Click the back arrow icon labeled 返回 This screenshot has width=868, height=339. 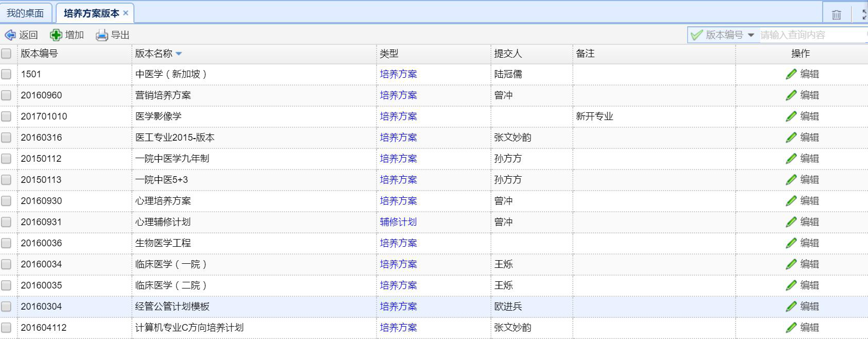pyautogui.click(x=10, y=35)
